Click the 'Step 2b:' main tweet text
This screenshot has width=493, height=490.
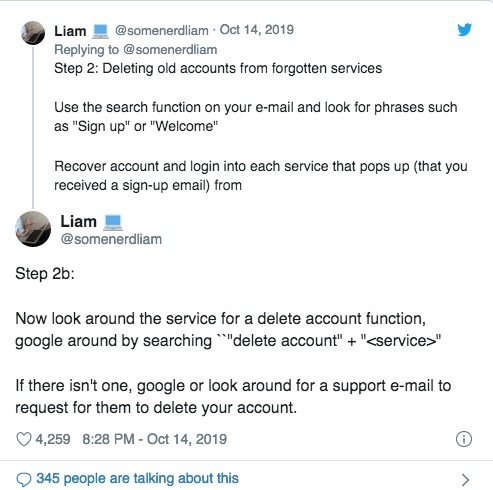pos(45,274)
